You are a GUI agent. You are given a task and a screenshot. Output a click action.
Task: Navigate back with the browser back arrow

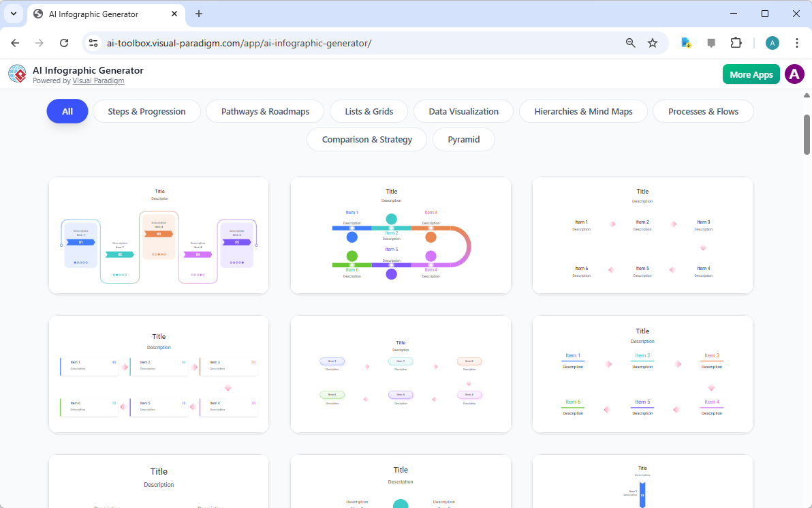[15, 42]
